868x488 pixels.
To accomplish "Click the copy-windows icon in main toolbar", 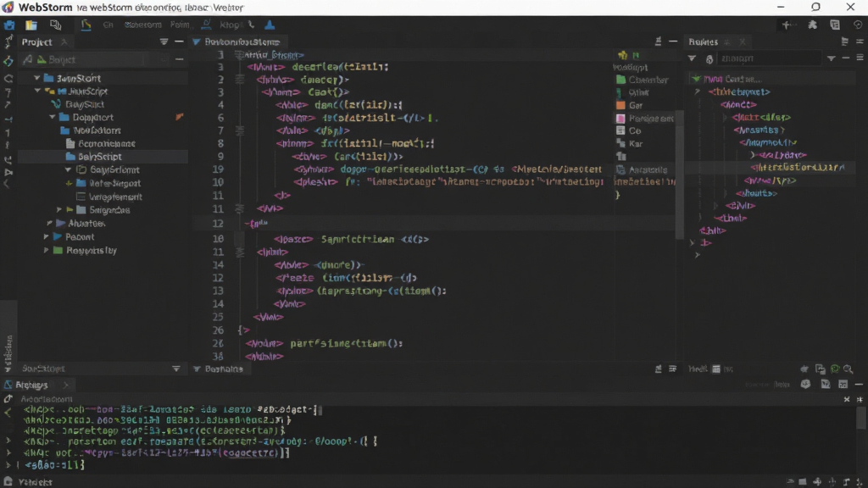I will pyautogui.click(x=55, y=25).
